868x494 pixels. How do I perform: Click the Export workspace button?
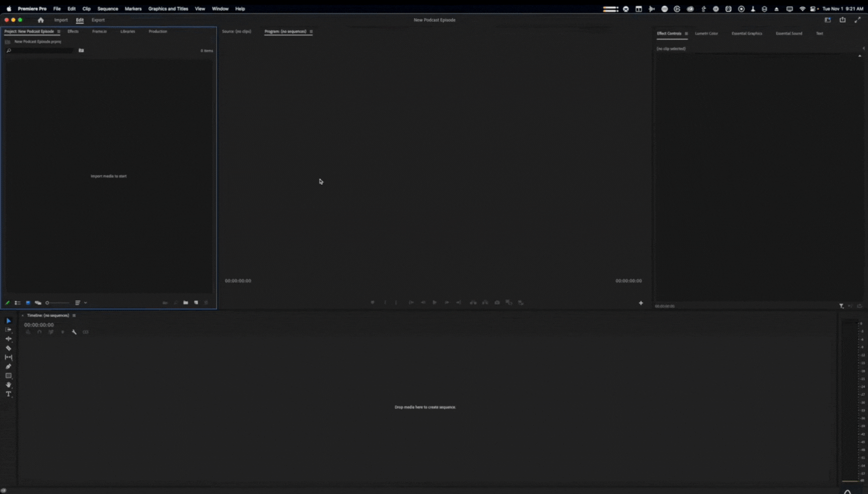(x=98, y=20)
